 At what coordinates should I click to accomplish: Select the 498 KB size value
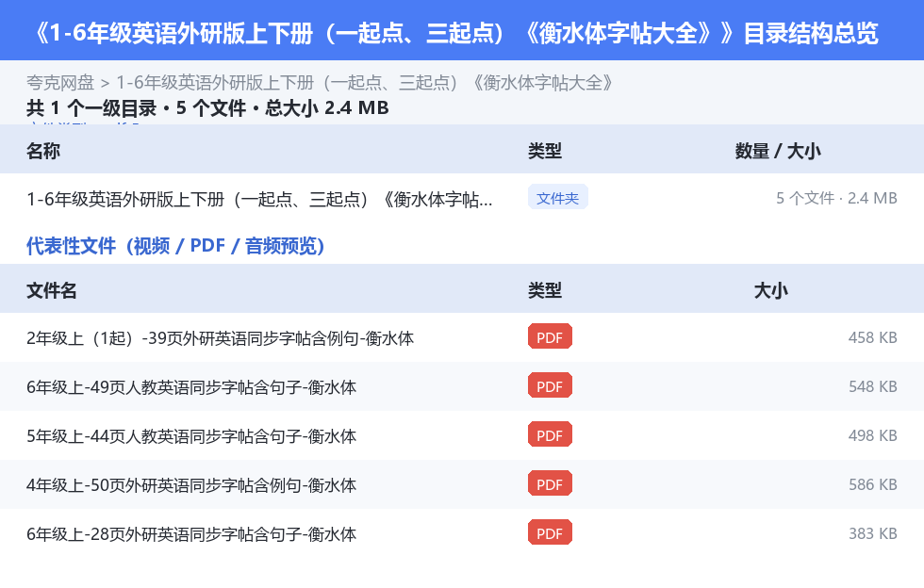pyautogui.click(x=873, y=435)
